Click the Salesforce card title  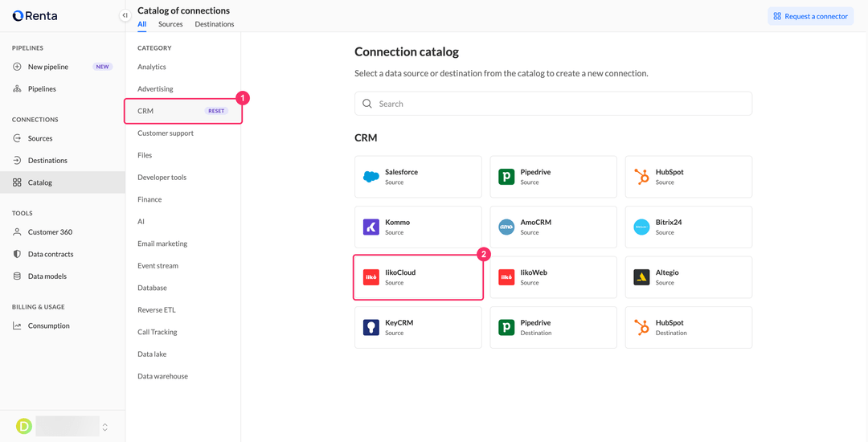click(401, 172)
